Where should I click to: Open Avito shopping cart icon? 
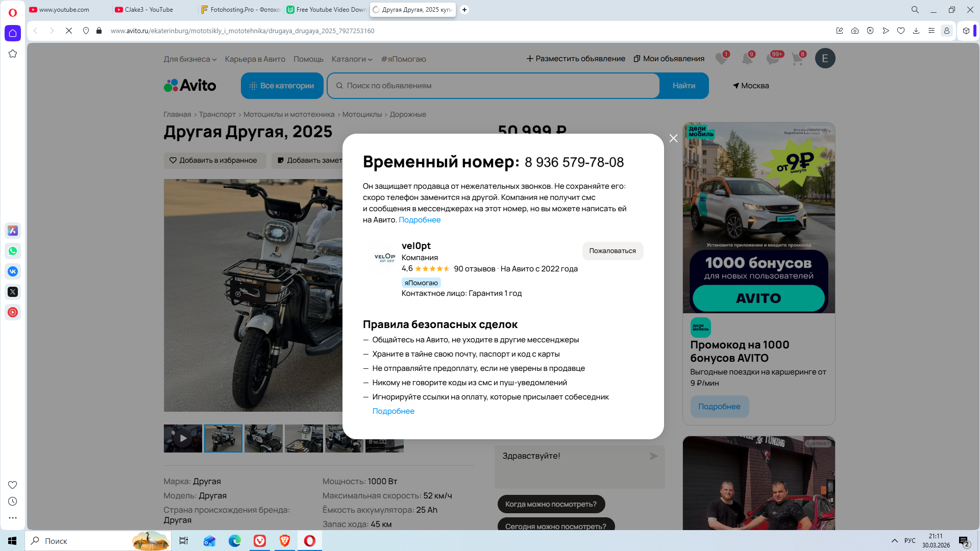797,59
